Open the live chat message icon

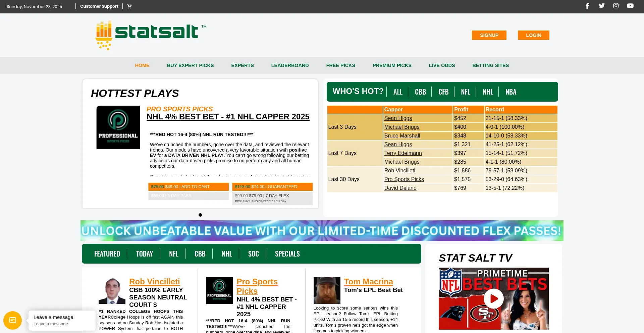click(12, 320)
